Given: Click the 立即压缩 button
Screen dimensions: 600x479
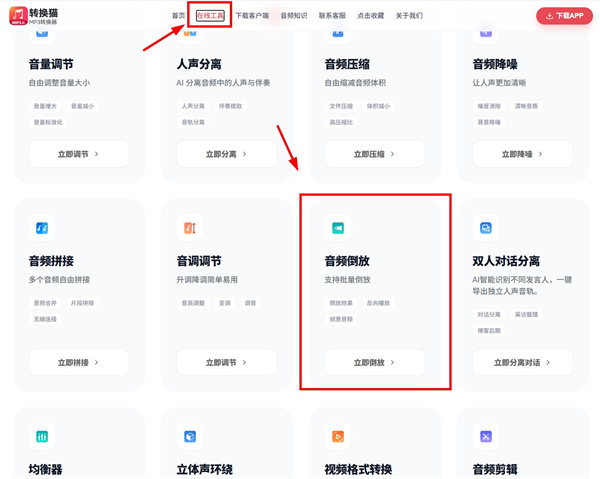Looking at the screenshot, I should point(375,154).
